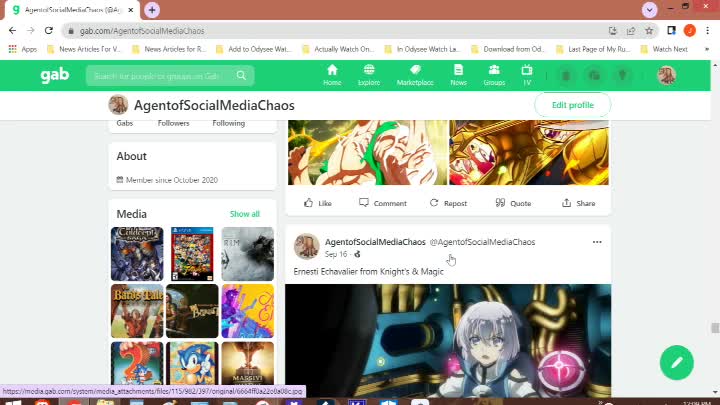Viewport: 720px width, 405px height.
Task: Open the Groups section
Action: 494,75
